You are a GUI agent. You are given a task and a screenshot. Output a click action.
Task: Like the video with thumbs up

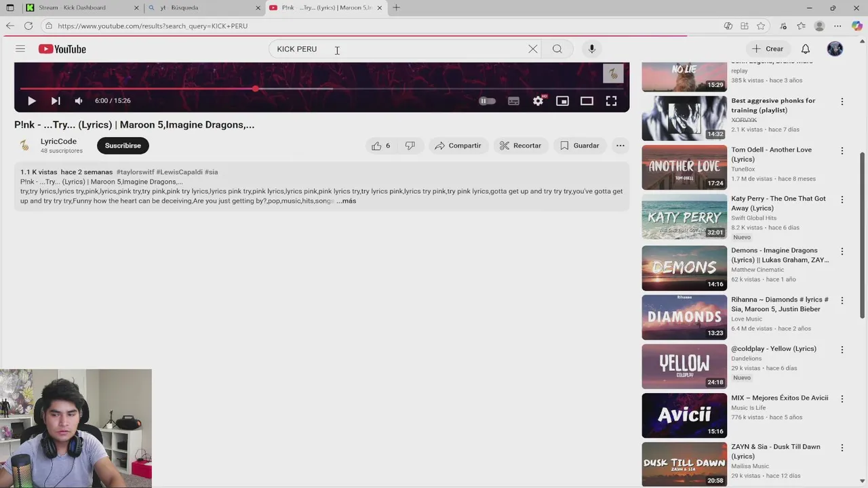(380, 146)
